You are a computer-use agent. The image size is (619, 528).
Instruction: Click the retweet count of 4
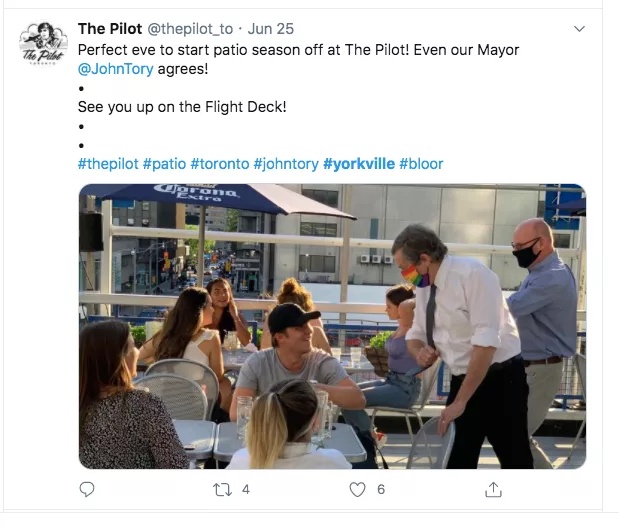pyautogui.click(x=246, y=490)
